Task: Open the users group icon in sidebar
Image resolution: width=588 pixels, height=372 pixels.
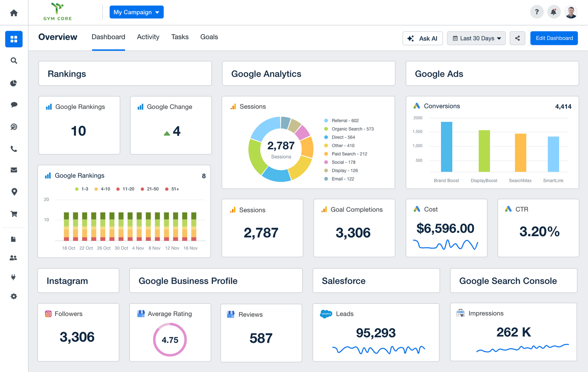Action: (13, 258)
